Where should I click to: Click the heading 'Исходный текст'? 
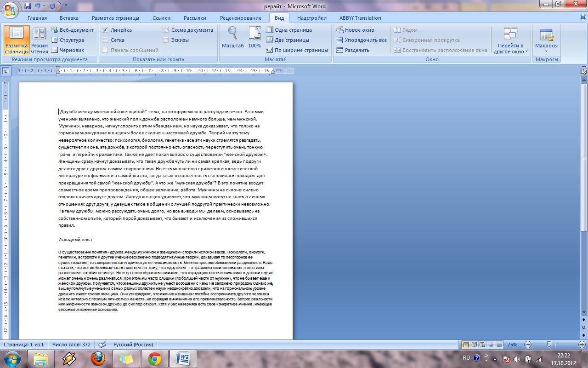point(76,239)
